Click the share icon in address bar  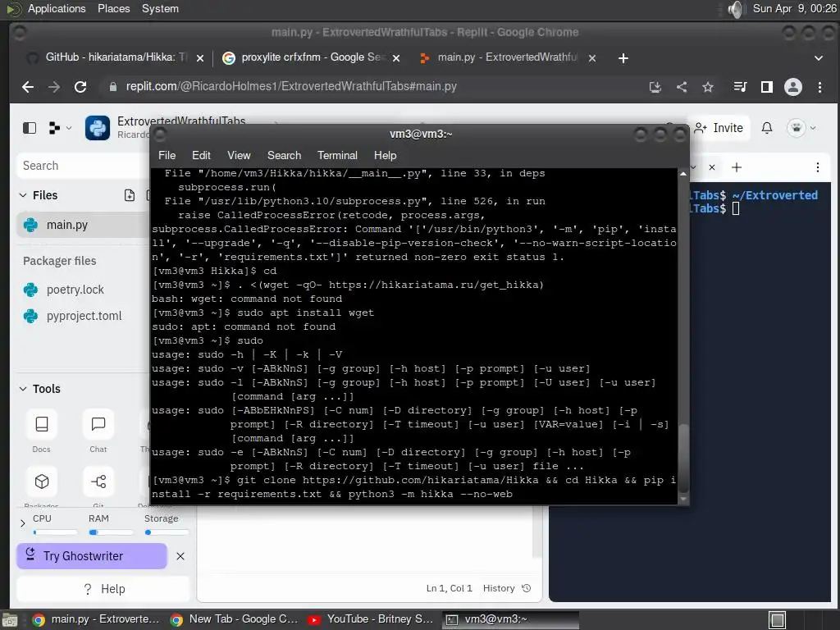point(682,87)
